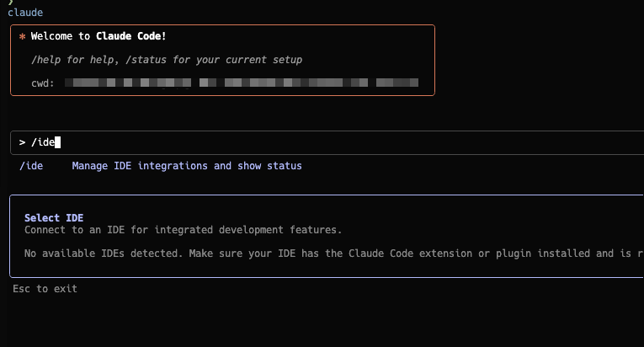
Task: Click the 'claude' command text at top
Action: pyautogui.click(x=25, y=13)
